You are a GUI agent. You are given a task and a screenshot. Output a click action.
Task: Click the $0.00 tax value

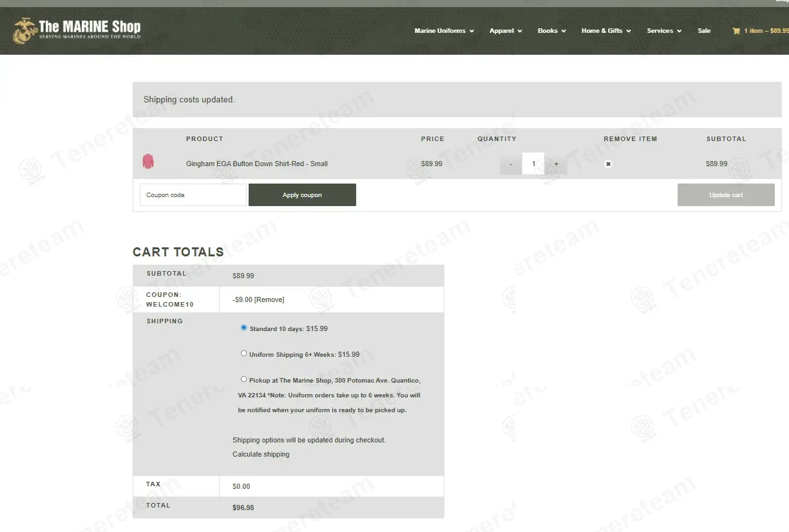tap(241, 486)
